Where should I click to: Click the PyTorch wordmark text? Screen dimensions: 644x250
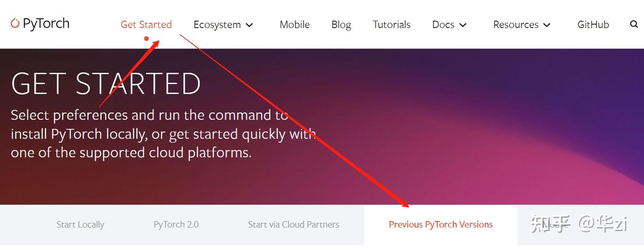pos(46,23)
